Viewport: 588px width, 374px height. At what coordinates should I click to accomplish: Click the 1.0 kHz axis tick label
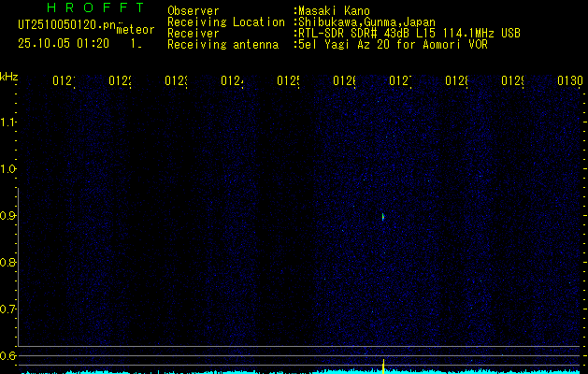pyautogui.click(x=7, y=169)
